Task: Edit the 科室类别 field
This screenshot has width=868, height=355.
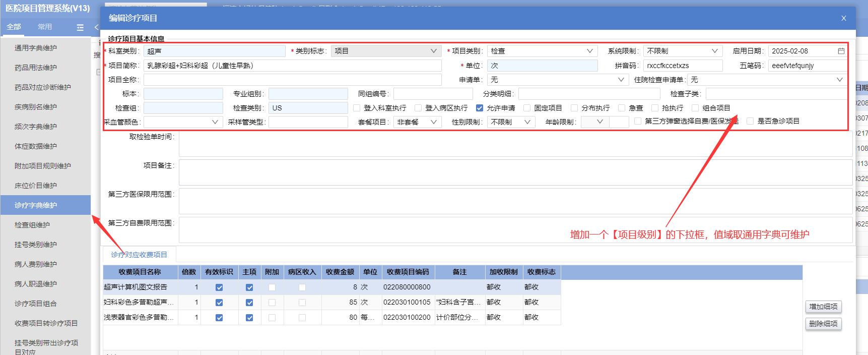Action: click(x=215, y=51)
